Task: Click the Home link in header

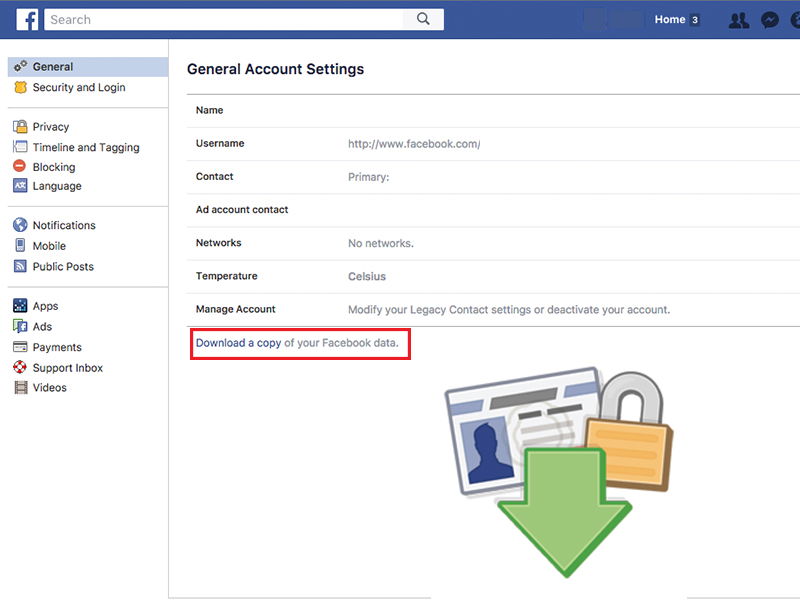Action: pyautogui.click(x=669, y=19)
